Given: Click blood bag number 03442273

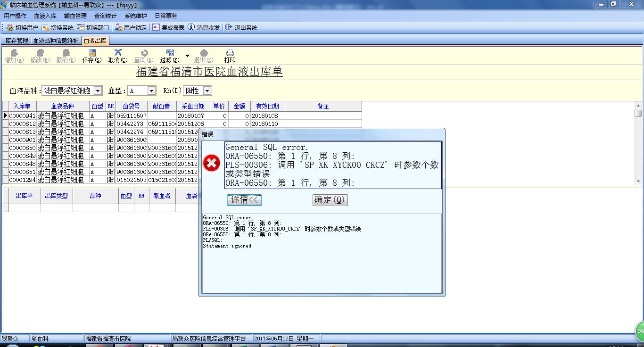Looking at the screenshot, I should (132, 124).
